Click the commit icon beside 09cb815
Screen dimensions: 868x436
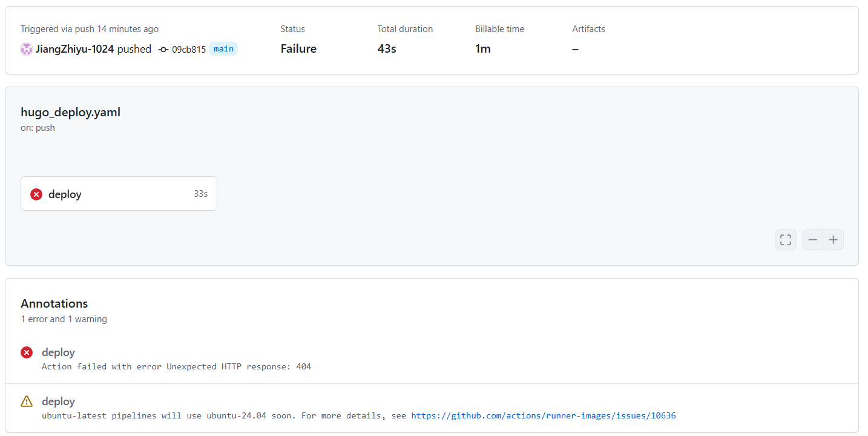tap(163, 50)
